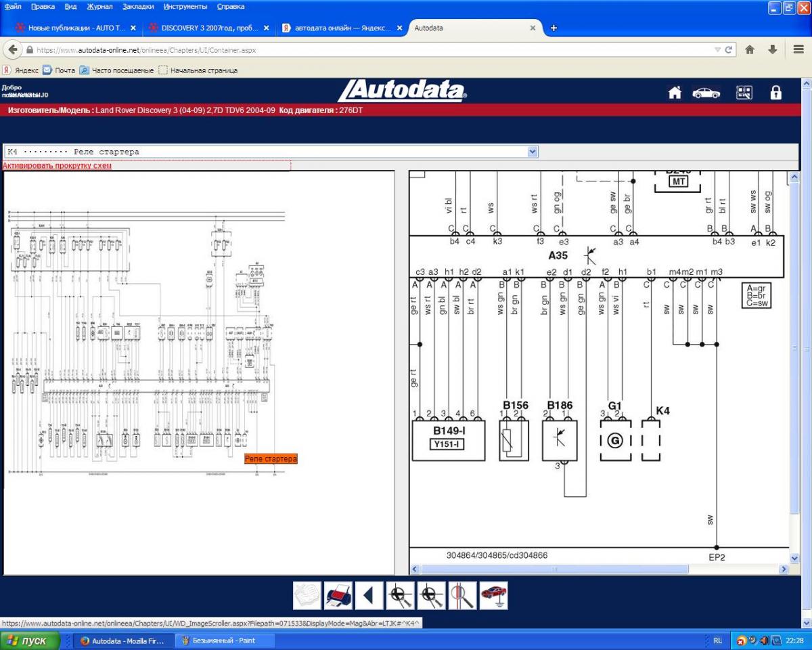Print the wiring diagram with printer icon
The width and height of the screenshot is (812, 650).
click(338, 595)
